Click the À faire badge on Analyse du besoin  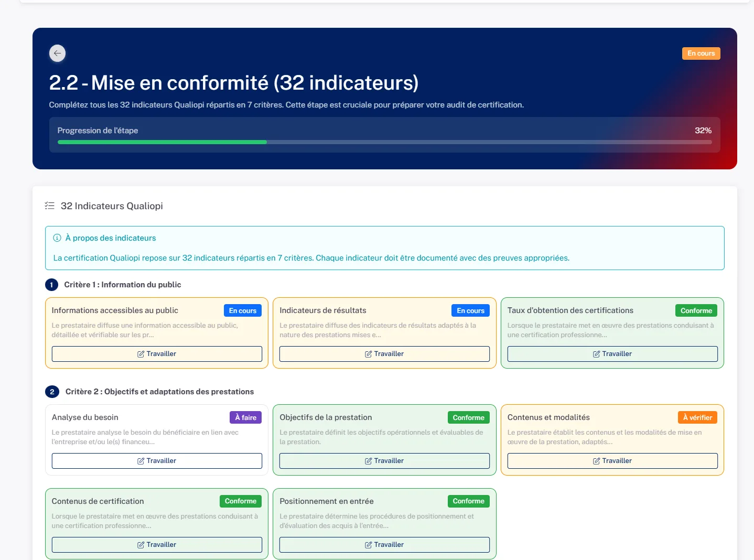246,417
